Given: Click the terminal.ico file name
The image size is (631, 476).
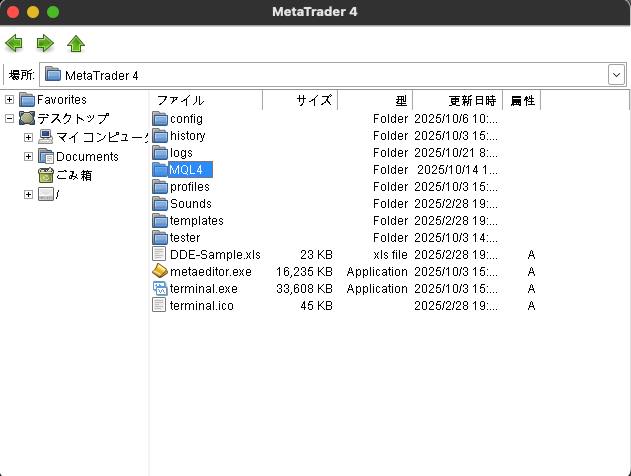Looking at the screenshot, I should click(202, 305).
